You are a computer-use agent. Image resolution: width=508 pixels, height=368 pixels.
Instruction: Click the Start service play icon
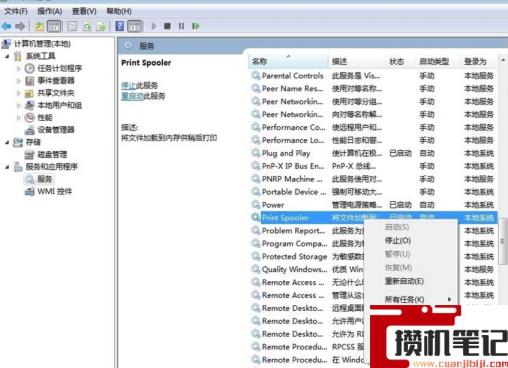(154, 26)
